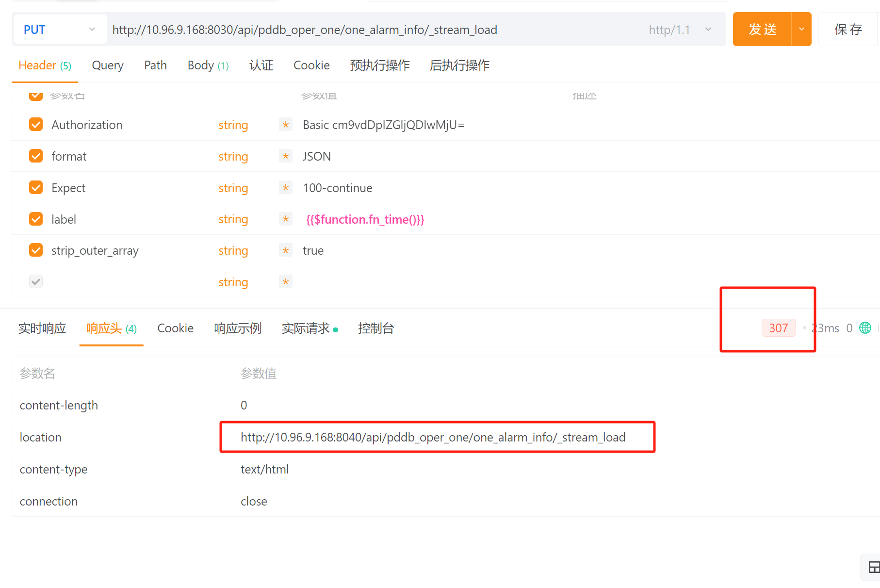Click the response time ms text
Image resolution: width=880 pixels, height=588 pixels.
825,328
